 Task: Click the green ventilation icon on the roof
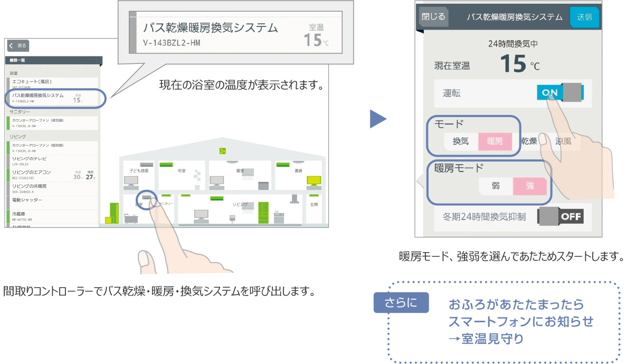pyautogui.click(x=223, y=151)
